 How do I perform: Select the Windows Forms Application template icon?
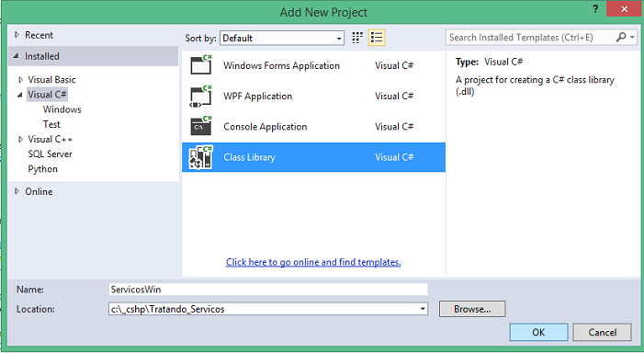[201, 65]
